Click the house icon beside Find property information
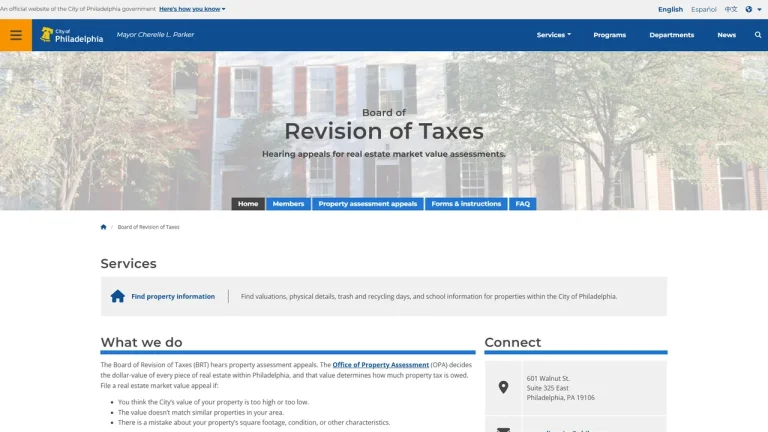Image resolution: width=768 pixels, height=432 pixels. click(x=118, y=296)
